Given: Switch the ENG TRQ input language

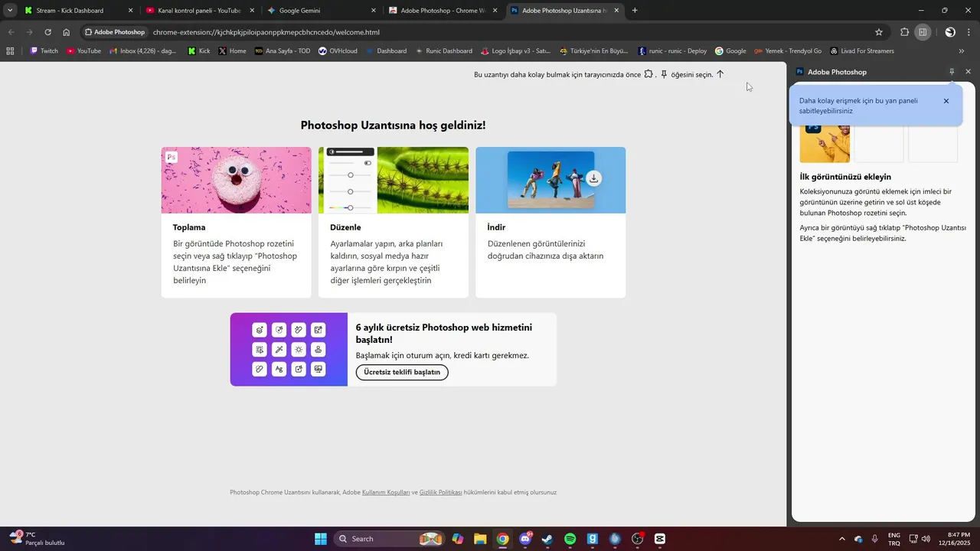Looking at the screenshot, I should click(x=893, y=539).
